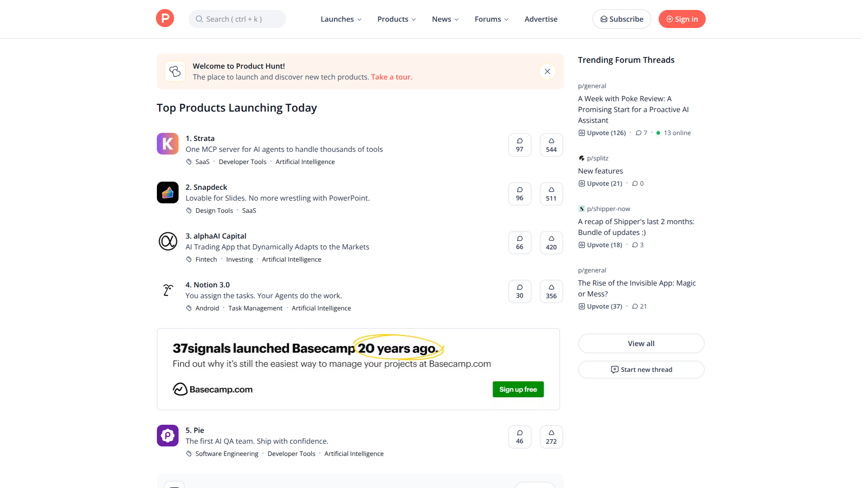Dismiss the Welcome to Product Hunt banner

(547, 71)
